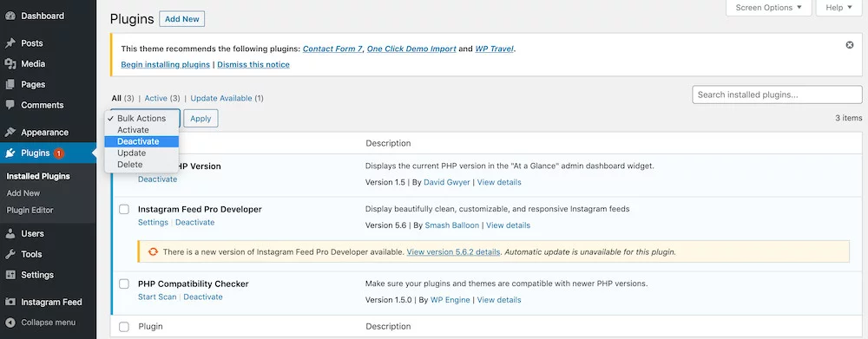
Task: Check the Instagram Feed Pro Developer checkbox
Action: pos(124,209)
